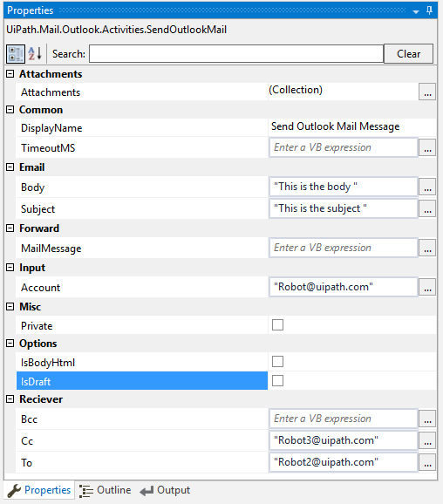Image resolution: width=443 pixels, height=504 pixels.
Task: Collapse the Input category
Action: click(x=10, y=268)
